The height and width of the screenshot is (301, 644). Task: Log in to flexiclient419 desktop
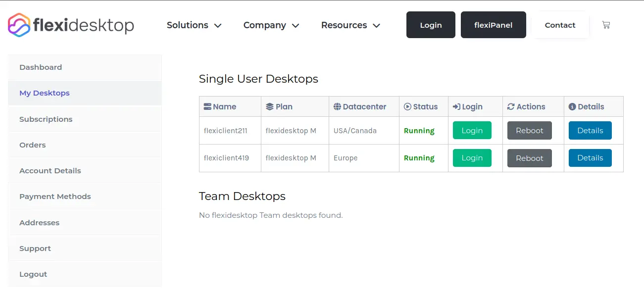coord(472,158)
